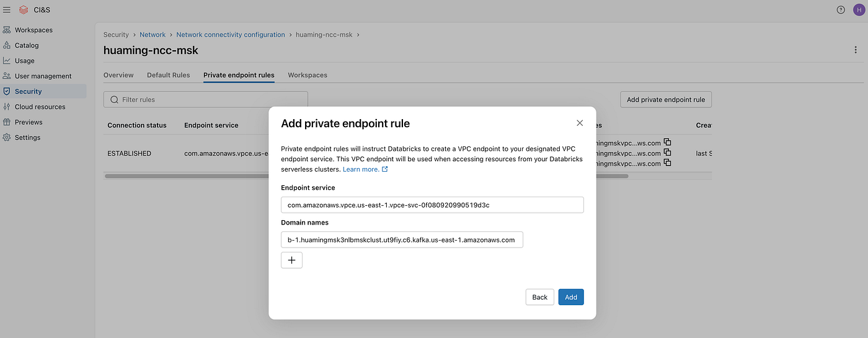Click Add private endpoint rule button
Image resolution: width=868 pixels, height=338 pixels.
tap(666, 99)
